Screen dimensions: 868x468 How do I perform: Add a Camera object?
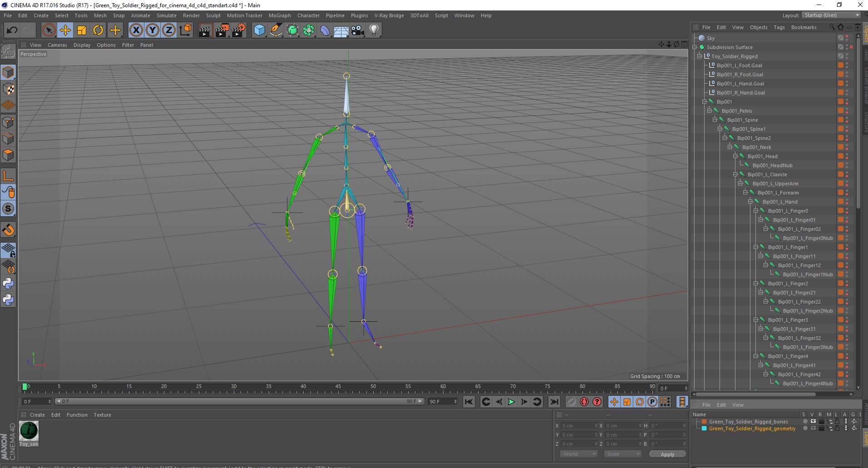[x=358, y=30]
